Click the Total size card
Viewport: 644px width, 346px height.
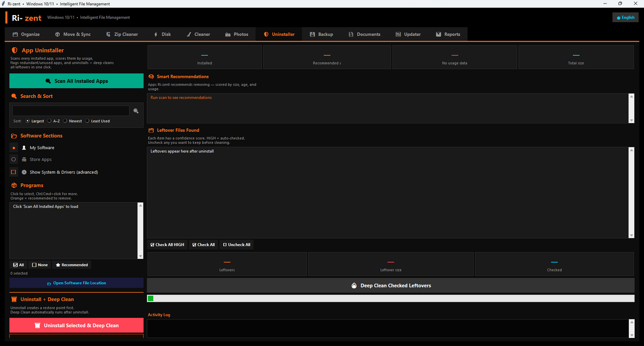point(576,57)
